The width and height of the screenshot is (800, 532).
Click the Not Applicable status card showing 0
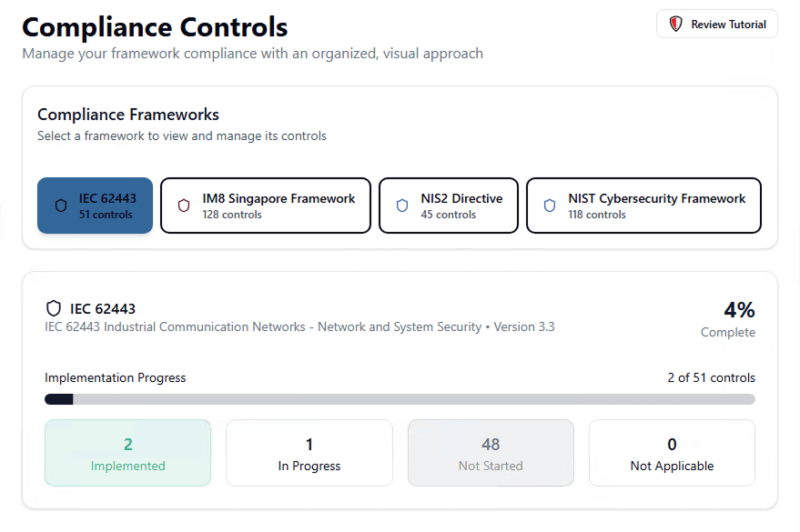coord(672,452)
